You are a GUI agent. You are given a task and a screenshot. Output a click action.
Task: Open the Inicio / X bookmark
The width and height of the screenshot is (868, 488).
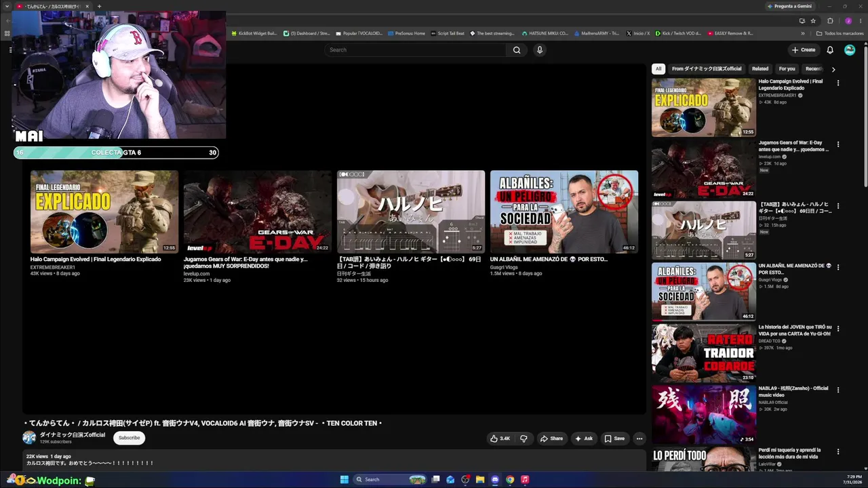[x=637, y=33]
